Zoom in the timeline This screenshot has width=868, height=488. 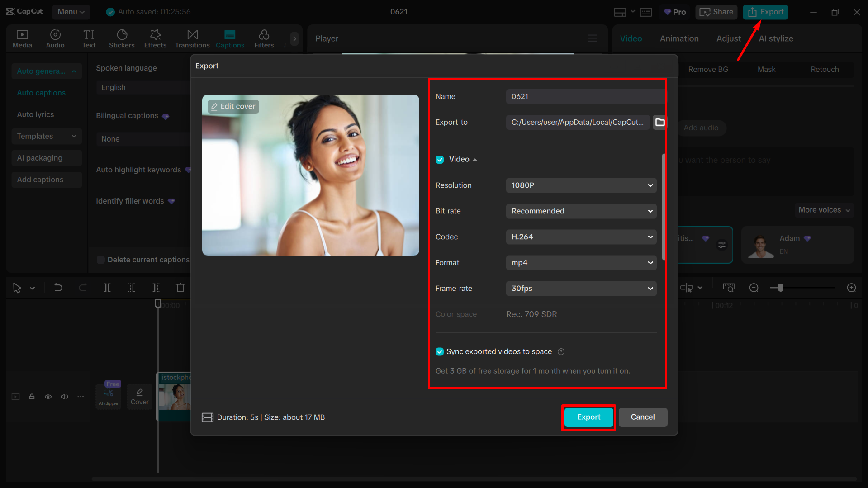coord(851,288)
